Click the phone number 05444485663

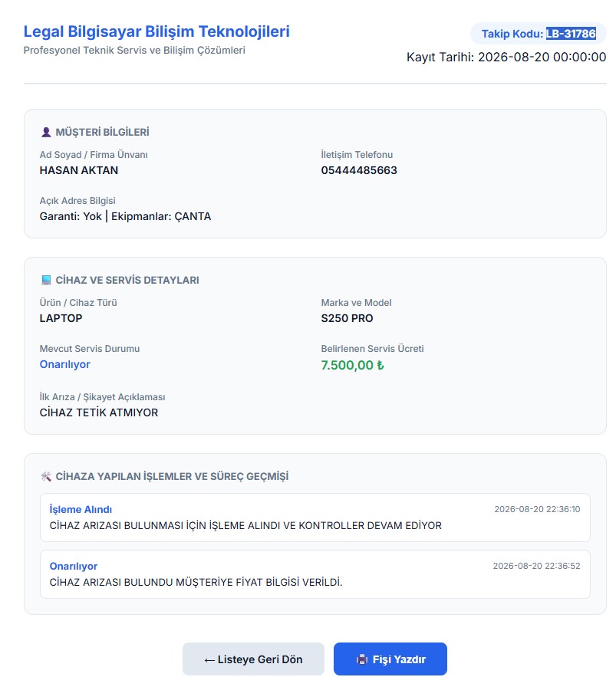click(359, 170)
